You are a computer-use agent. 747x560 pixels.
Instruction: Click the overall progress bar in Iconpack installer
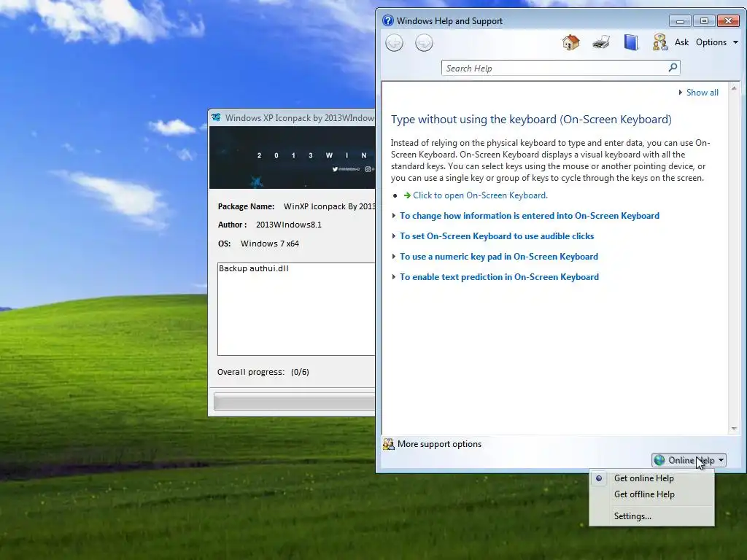click(295, 402)
